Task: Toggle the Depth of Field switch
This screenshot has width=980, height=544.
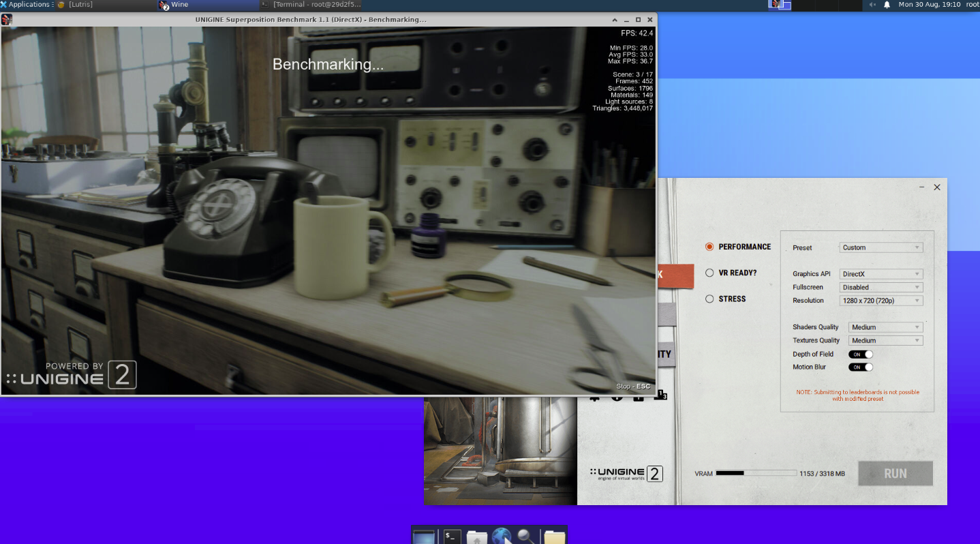Action: click(860, 354)
